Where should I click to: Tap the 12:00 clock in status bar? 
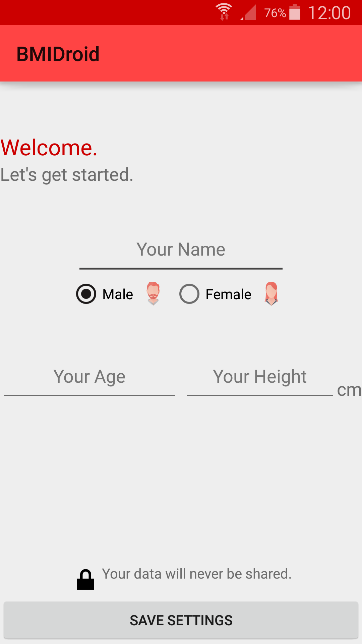[x=329, y=13]
